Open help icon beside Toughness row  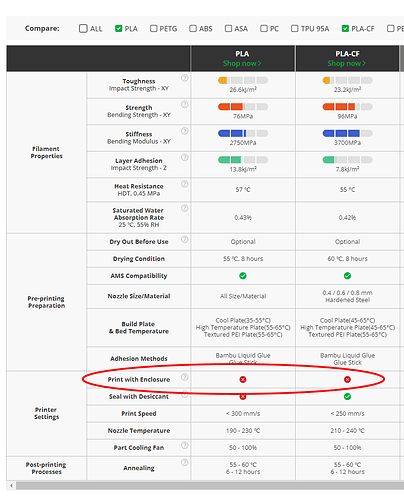tap(184, 78)
